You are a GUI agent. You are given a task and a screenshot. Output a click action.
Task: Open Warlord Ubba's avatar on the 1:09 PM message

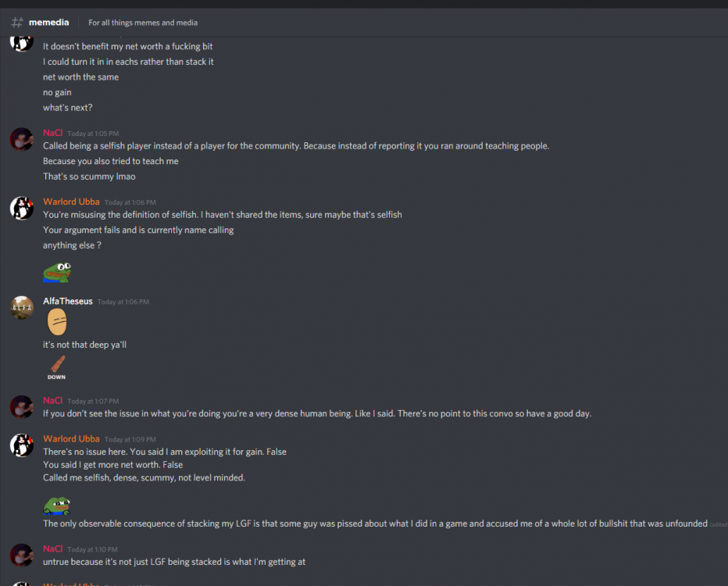22,445
